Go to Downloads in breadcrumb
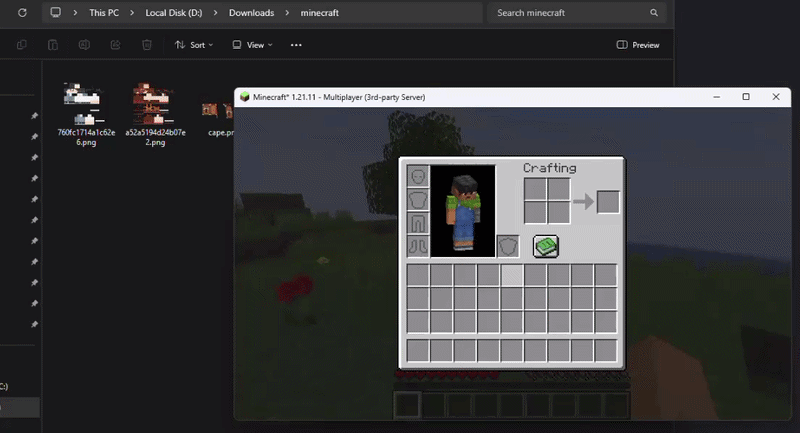The height and width of the screenshot is (433, 800). pos(252,13)
